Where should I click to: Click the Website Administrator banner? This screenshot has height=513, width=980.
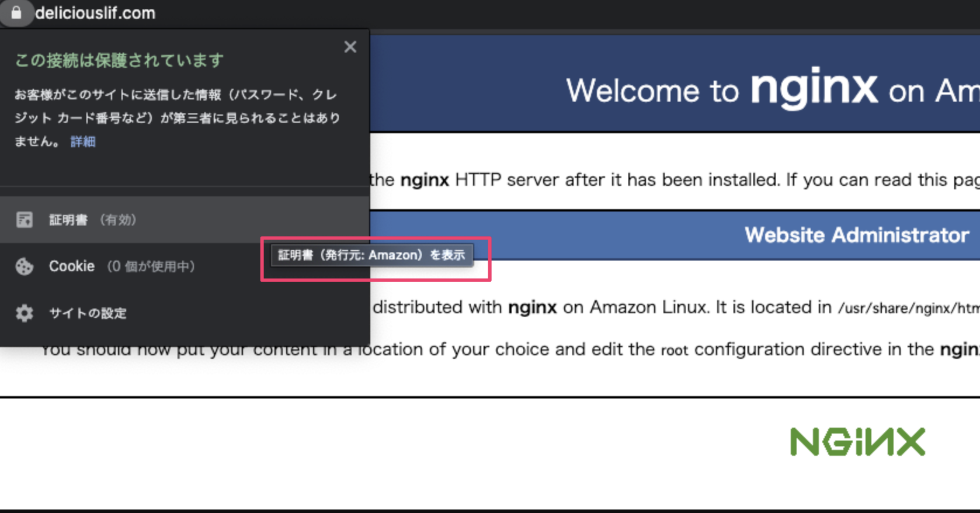(x=856, y=235)
